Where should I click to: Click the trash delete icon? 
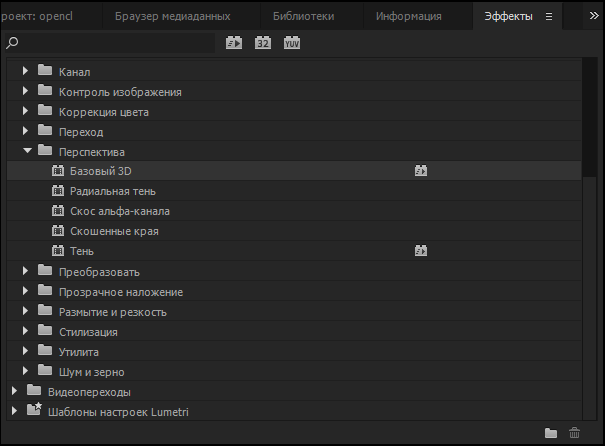pos(574,433)
